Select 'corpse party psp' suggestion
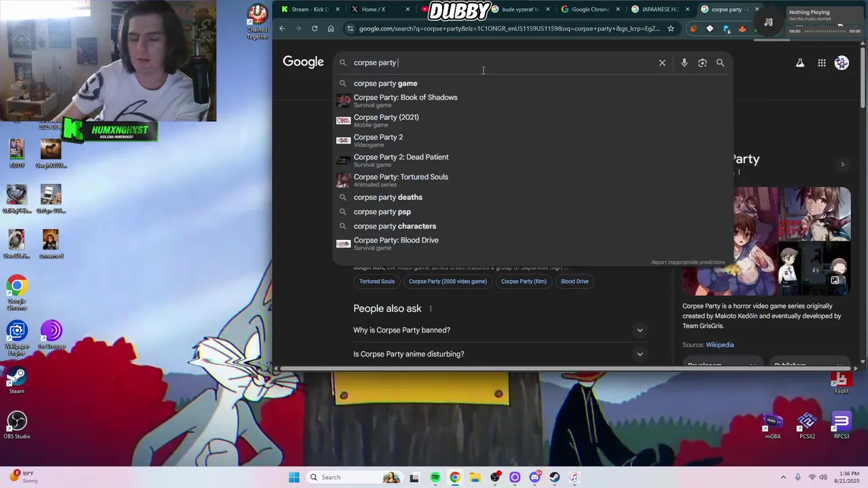 (532, 211)
